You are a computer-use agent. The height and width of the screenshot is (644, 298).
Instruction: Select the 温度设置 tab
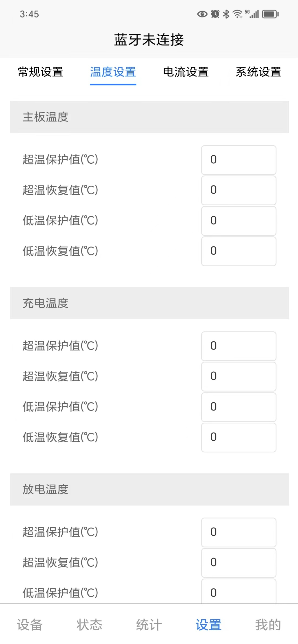(x=113, y=72)
